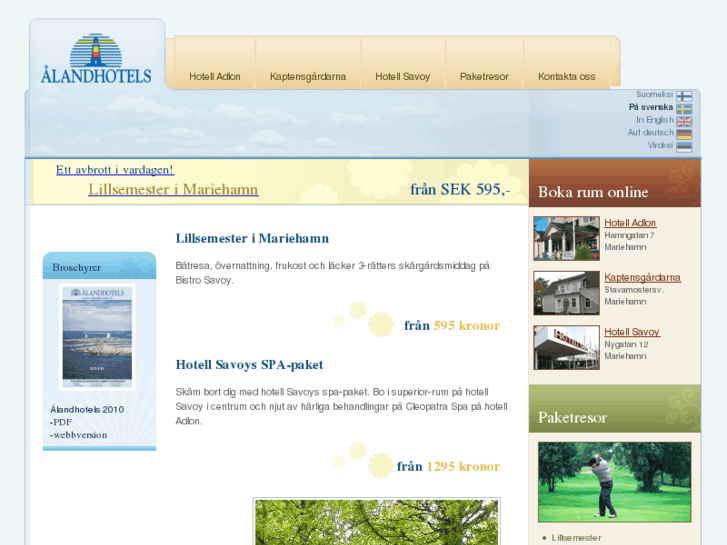Click the 'Ett avbrott i vardagen!' banner link

tap(115, 170)
